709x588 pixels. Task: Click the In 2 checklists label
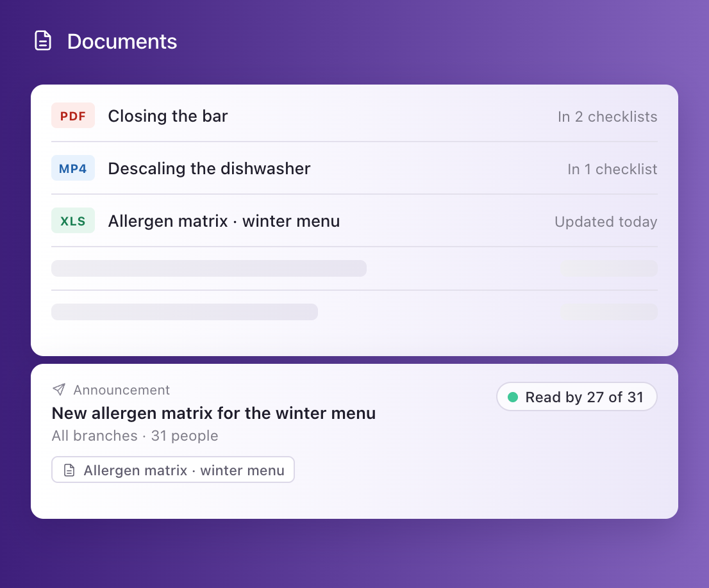[607, 117]
